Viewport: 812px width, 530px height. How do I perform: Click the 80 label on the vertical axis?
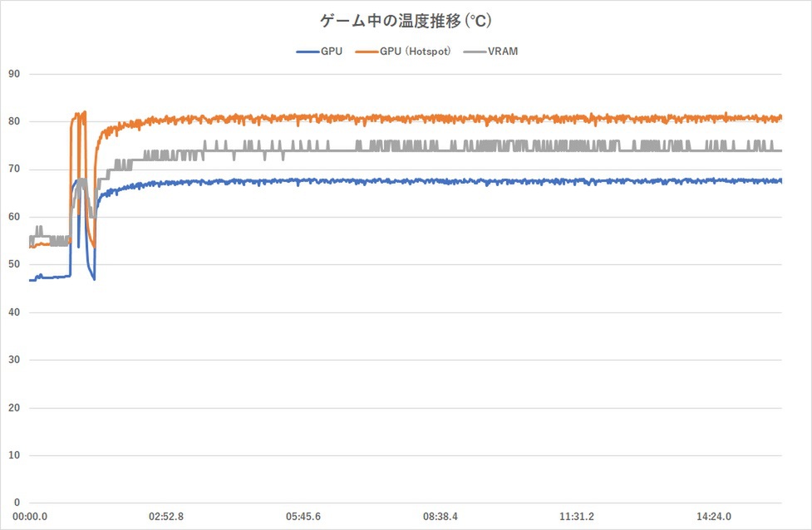tap(13, 122)
